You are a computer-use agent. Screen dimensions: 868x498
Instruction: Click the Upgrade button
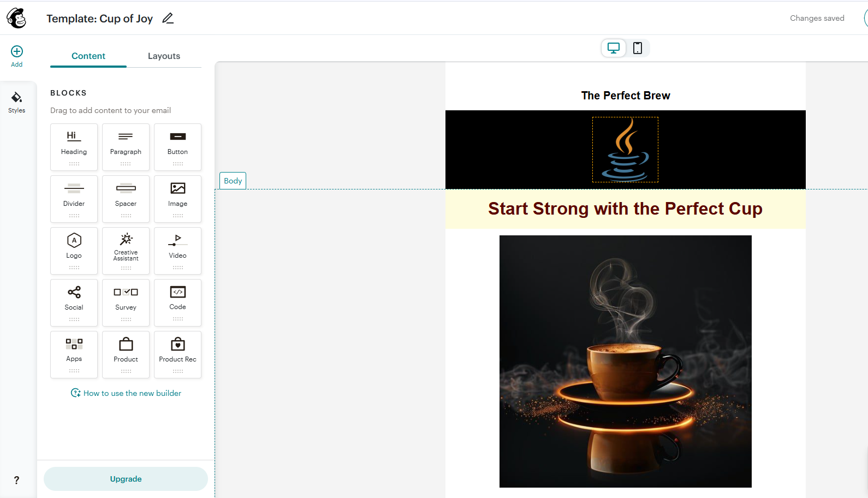tap(126, 479)
